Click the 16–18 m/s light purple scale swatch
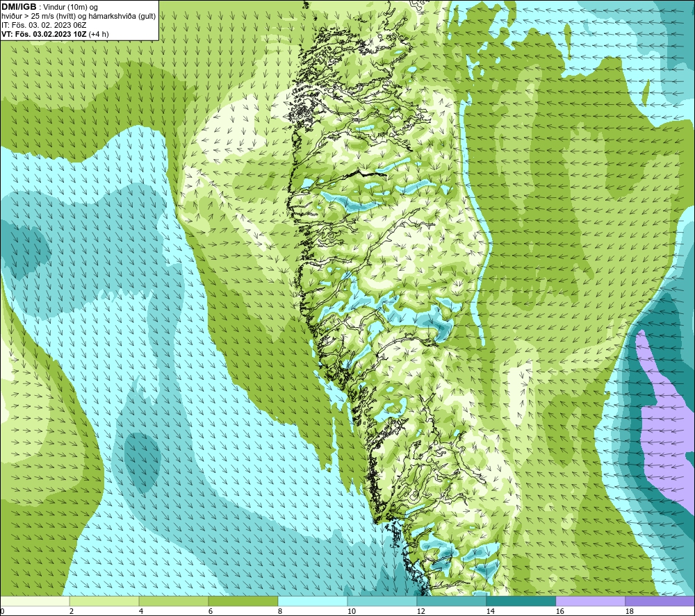Viewport: 695px width, 616px height. [x=590, y=601]
